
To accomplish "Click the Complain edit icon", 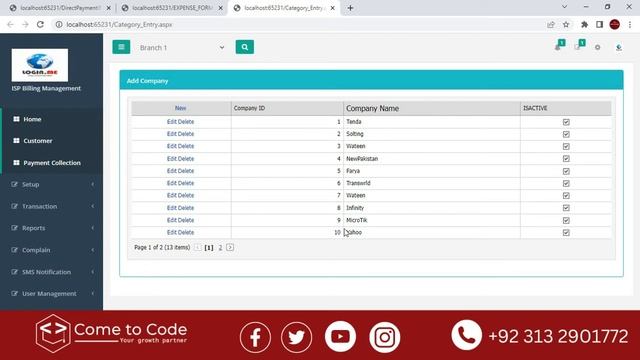I will pos(15,250).
